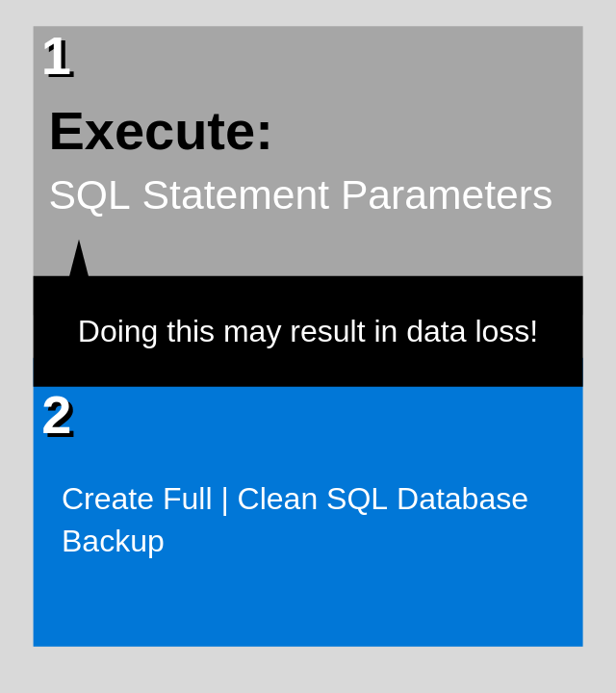
Task: Click the step number 2 badge
Action: point(57,417)
